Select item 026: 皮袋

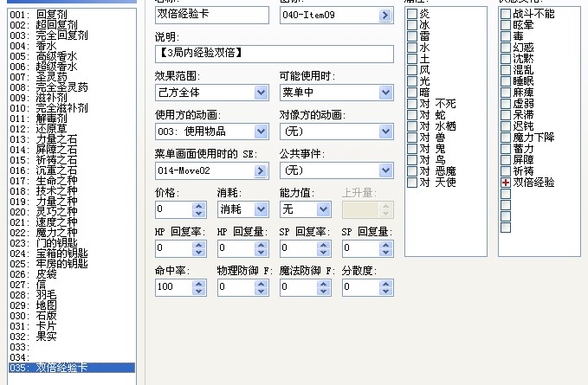click(72, 274)
